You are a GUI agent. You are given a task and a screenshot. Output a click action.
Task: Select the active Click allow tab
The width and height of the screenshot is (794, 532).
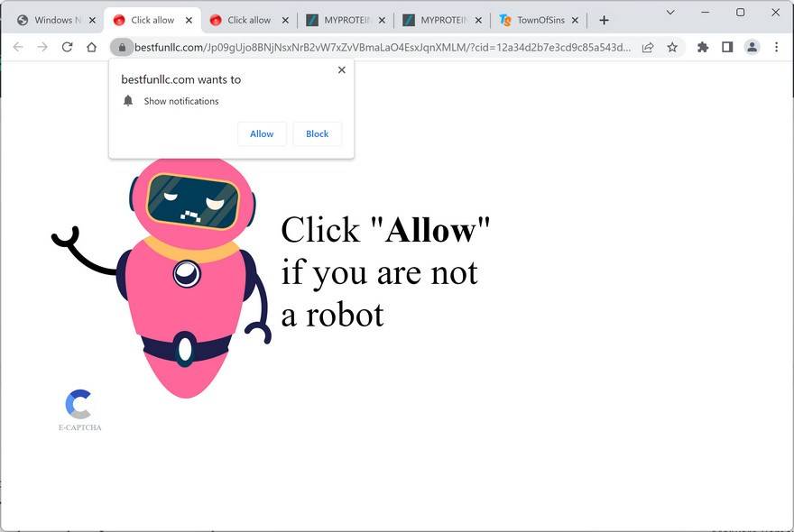(x=152, y=20)
